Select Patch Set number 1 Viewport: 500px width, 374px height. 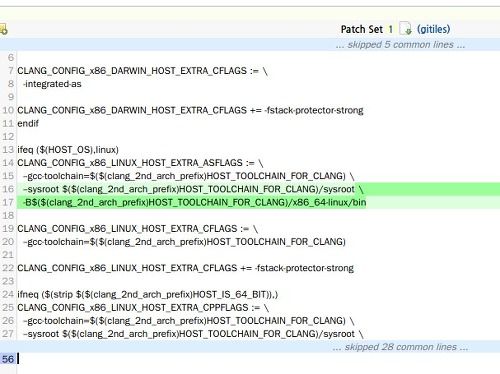[390, 29]
